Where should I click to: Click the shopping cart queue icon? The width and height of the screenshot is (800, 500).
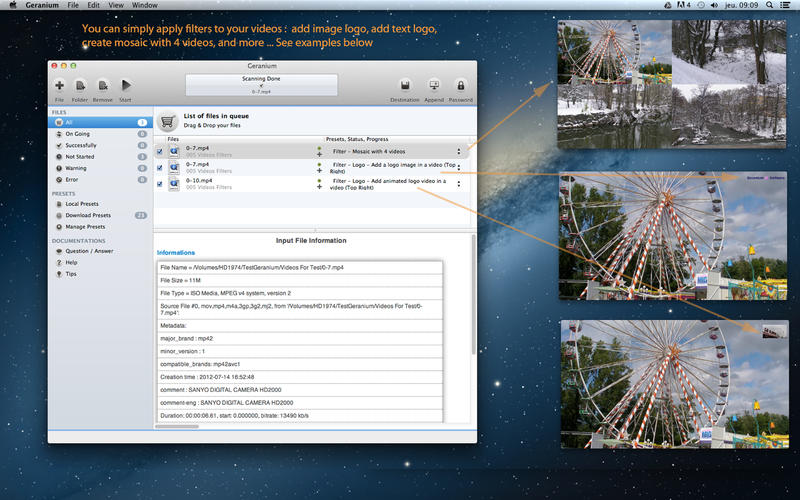point(168,120)
